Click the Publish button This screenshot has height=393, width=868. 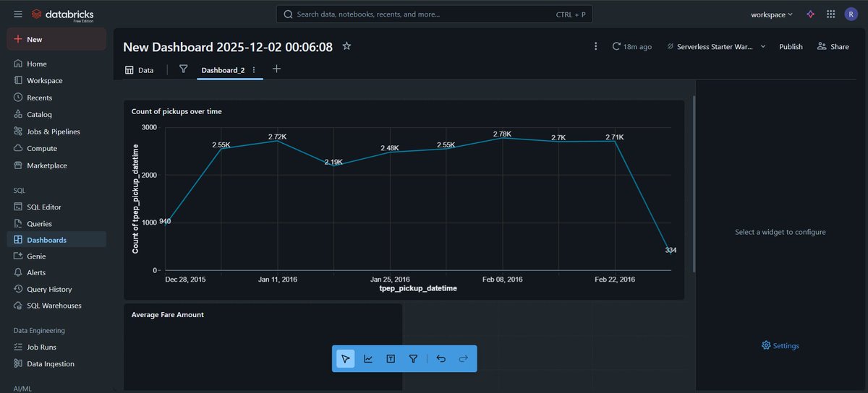point(791,46)
